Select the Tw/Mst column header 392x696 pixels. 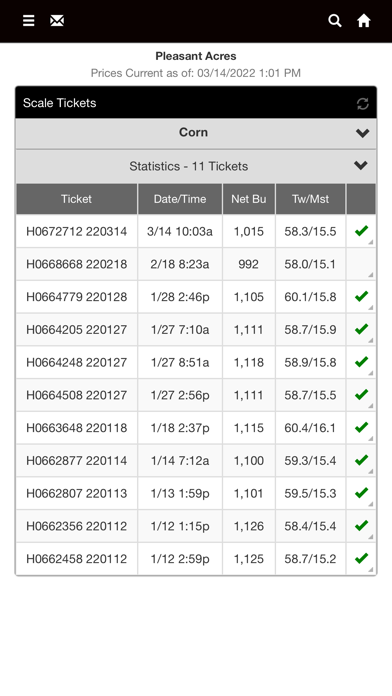310,199
